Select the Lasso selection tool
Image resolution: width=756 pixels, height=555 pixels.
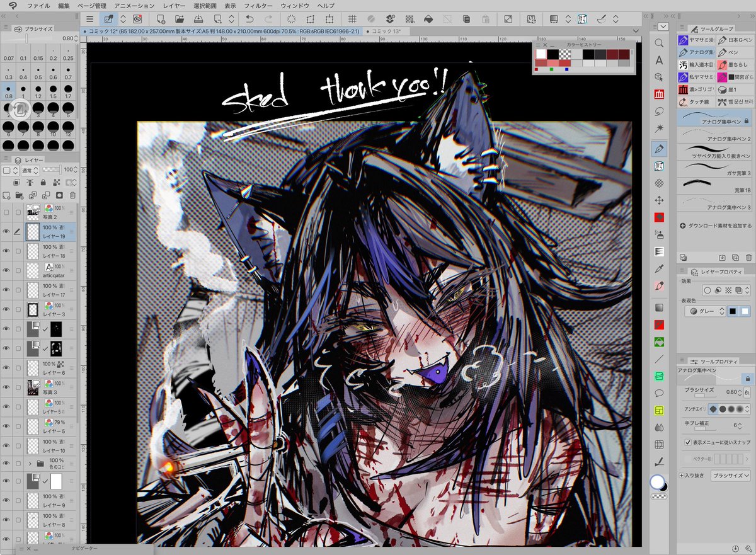[x=659, y=112]
